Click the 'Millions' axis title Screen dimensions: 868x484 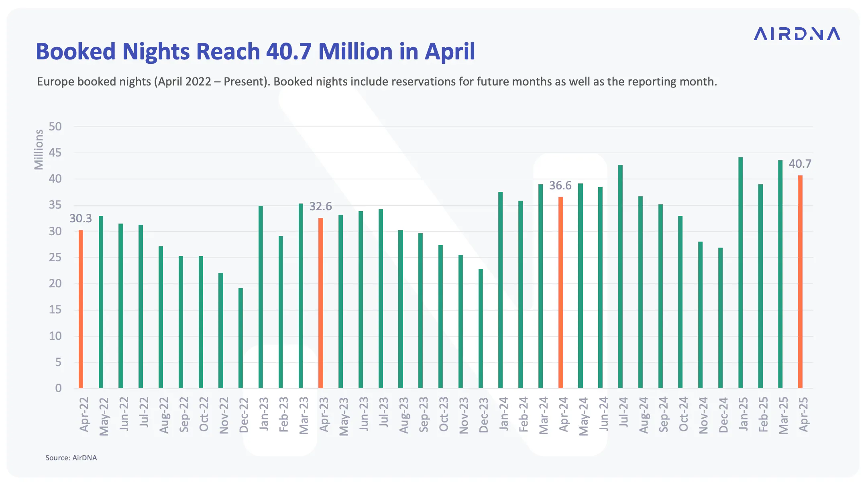pos(39,150)
